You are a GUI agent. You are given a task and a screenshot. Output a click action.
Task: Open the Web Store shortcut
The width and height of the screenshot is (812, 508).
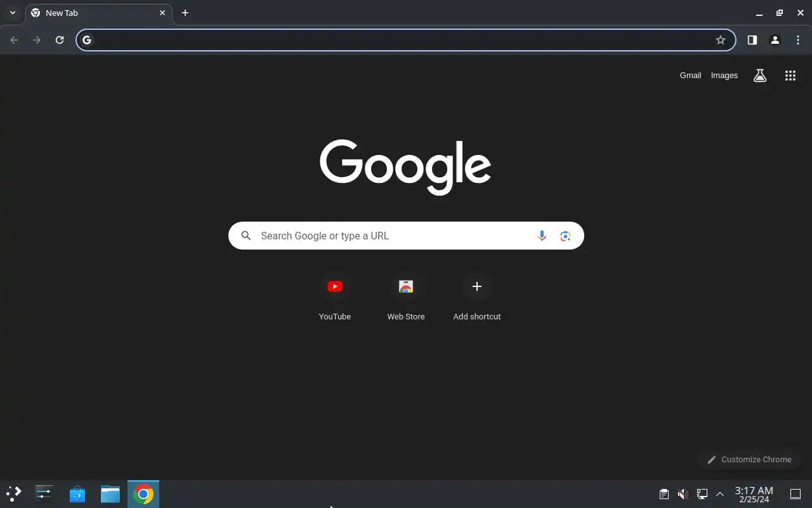coord(406,297)
